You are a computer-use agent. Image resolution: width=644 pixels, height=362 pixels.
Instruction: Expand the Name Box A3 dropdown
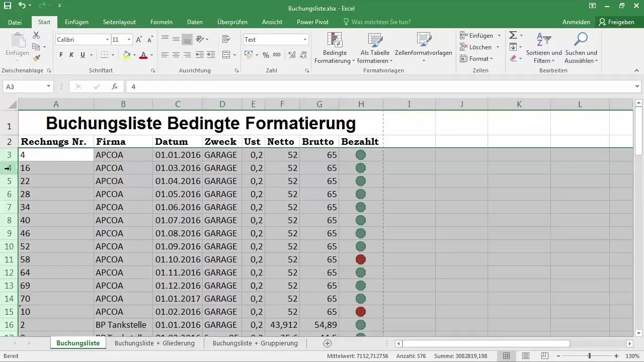[x=48, y=86]
